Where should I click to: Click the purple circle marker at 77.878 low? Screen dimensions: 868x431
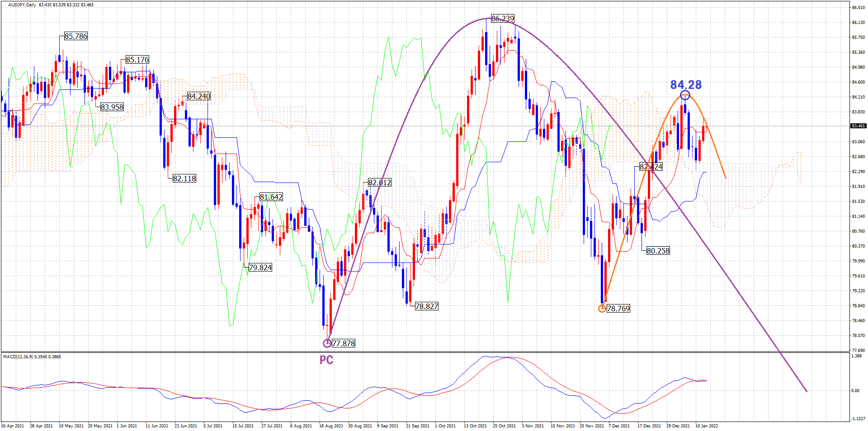[x=327, y=343]
